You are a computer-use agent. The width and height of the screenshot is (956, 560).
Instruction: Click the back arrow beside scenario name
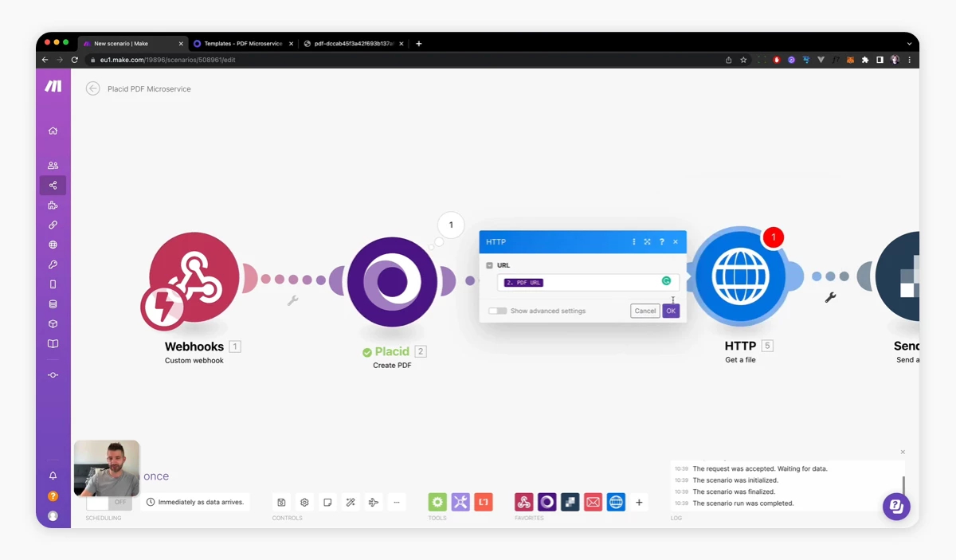[93, 88]
